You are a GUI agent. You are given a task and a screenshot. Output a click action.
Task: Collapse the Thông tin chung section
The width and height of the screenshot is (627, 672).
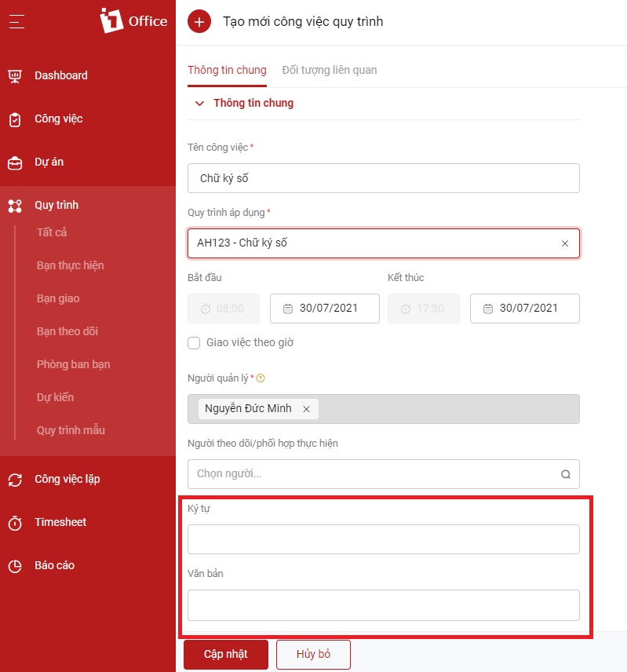click(x=199, y=104)
